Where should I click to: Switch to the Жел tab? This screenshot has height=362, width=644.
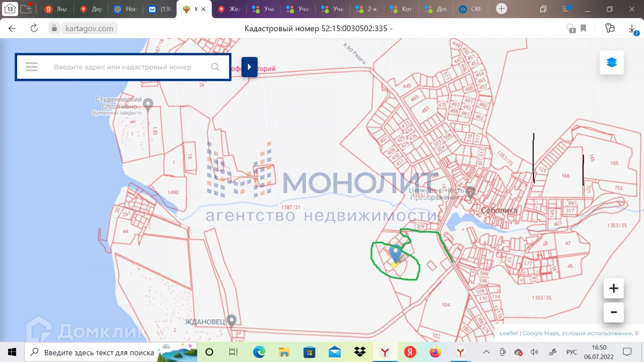click(229, 9)
